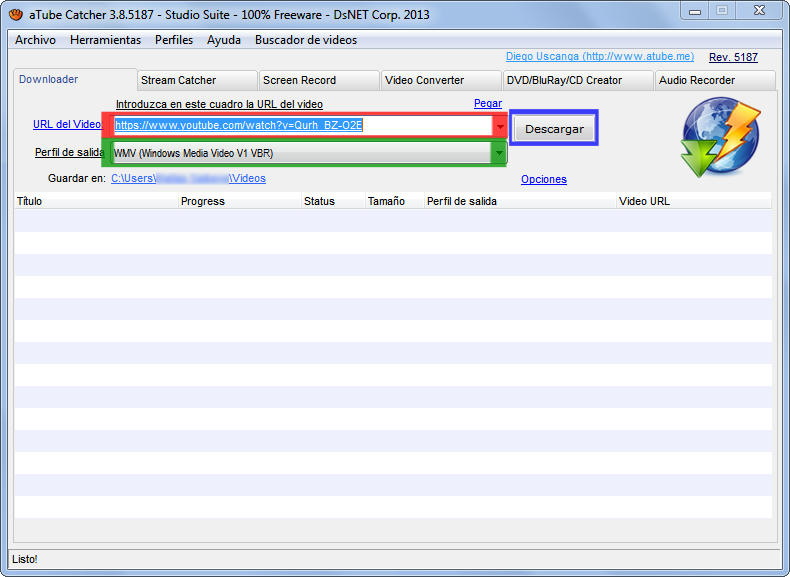Viewport: 790px width, 577px height.
Task: Switch to the Stream Catcher tab
Action: [197, 81]
